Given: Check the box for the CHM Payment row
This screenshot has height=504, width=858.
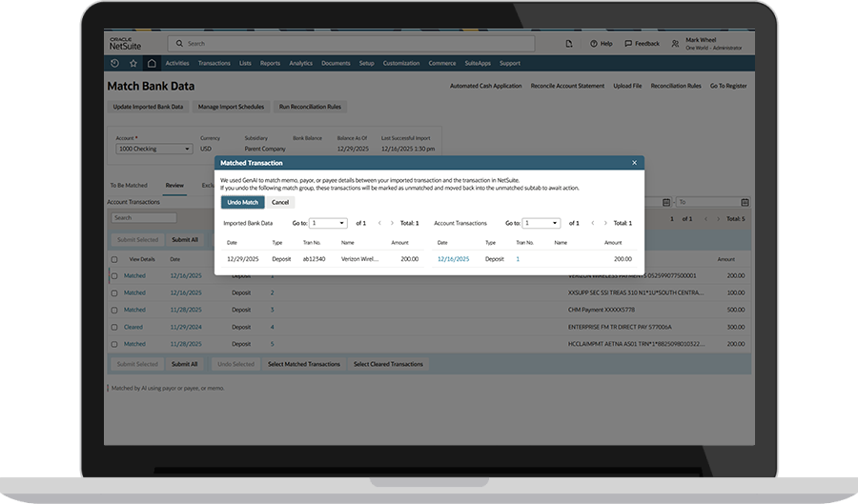Looking at the screenshot, I should pyautogui.click(x=114, y=310).
